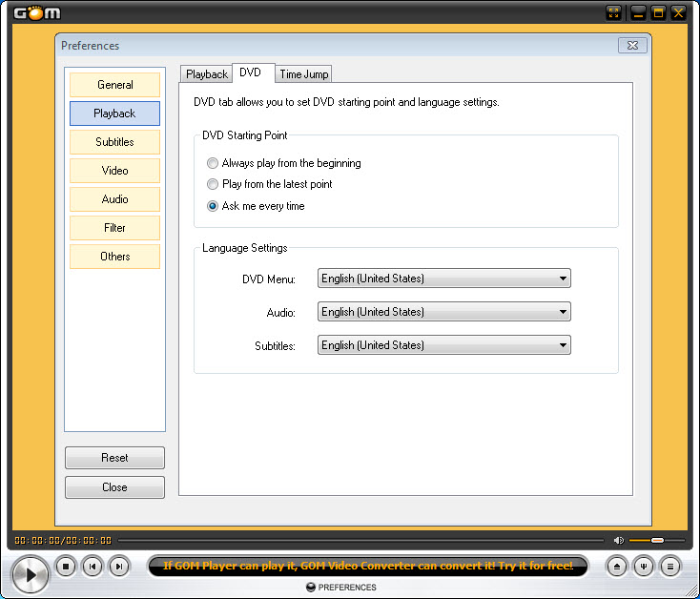Screen dimensions: 700x599
Task: Select Always play from the beginning
Action: point(213,163)
